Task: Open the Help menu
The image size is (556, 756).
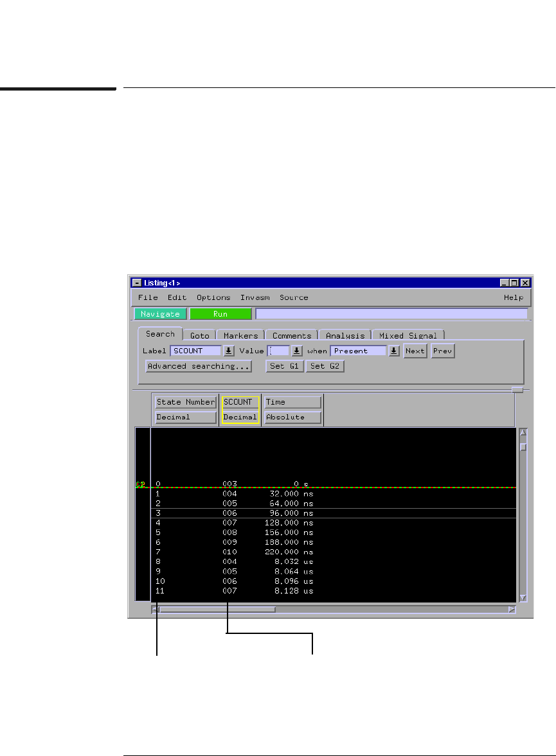Action: (514, 297)
